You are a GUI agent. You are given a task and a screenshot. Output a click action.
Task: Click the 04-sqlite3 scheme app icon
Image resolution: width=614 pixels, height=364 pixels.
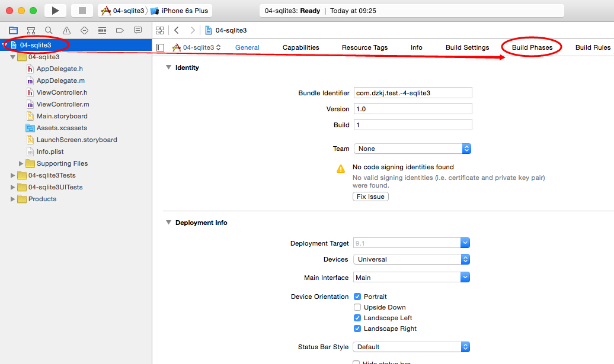pyautogui.click(x=105, y=11)
